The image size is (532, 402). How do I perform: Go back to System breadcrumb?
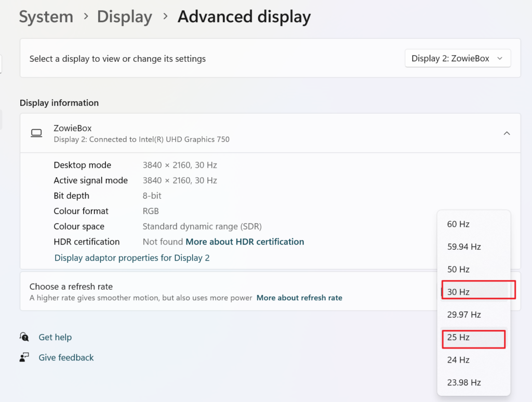tap(46, 17)
